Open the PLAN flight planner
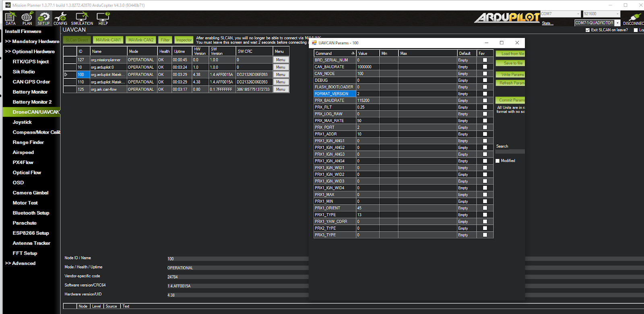The image size is (644, 314). click(x=27, y=18)
